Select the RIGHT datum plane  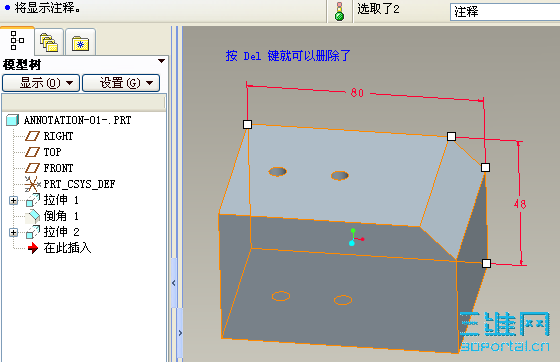(x=58, y=136)
